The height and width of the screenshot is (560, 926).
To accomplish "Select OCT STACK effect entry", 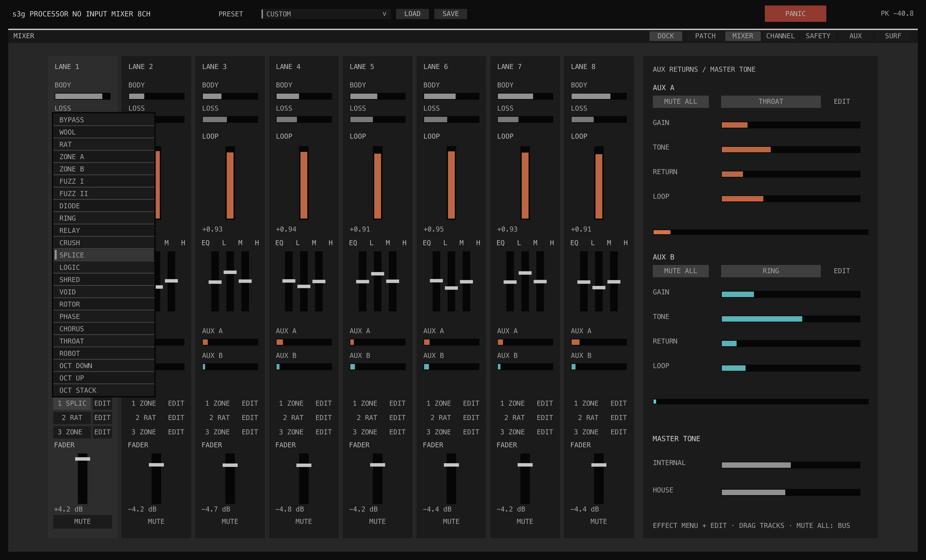I will 104,390.
